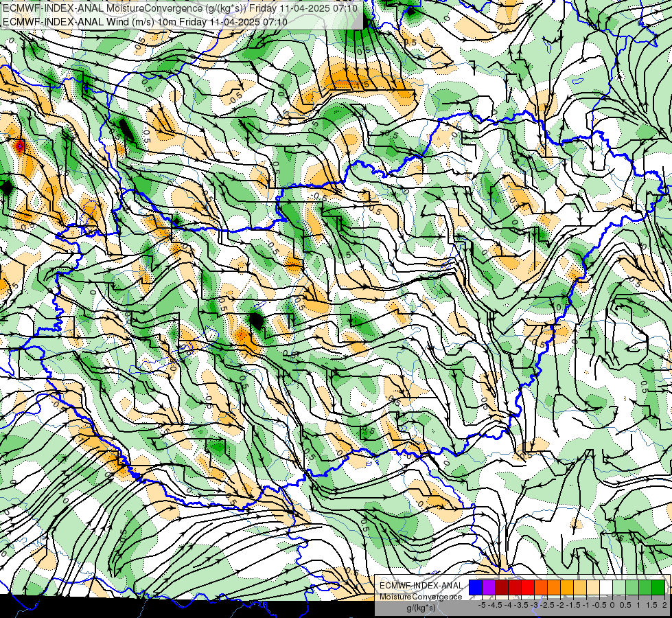The image size is (672, 618).
Task: Click the -2 tick label in the legend
Action: 560,605
